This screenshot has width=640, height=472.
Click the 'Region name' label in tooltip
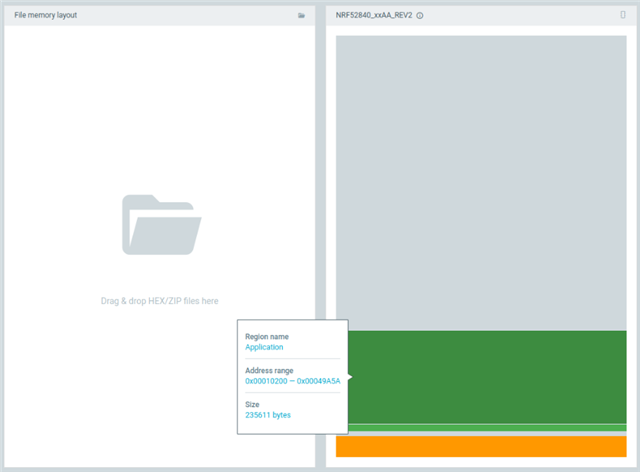tap(267, 336)
